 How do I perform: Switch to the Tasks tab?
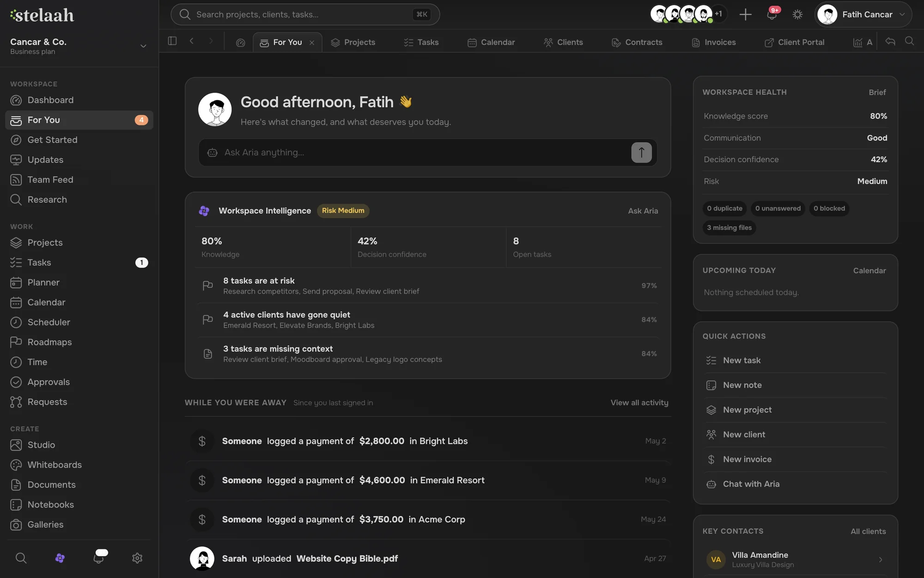pos(421,42)
